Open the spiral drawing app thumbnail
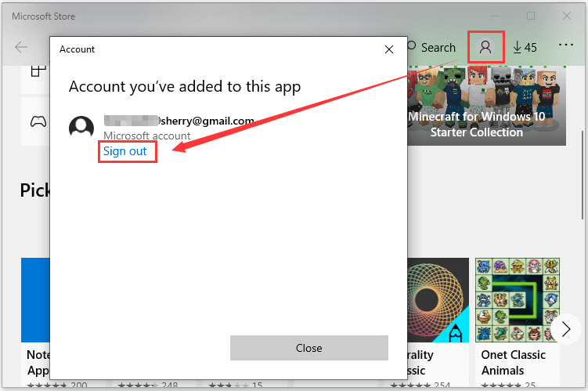The height and width of the screenshot is (391, 588). 438,300
